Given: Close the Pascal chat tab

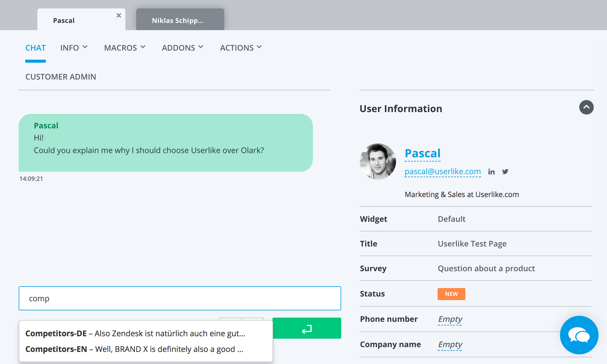Looking at the screenshot, I should (x=119, y=15).
